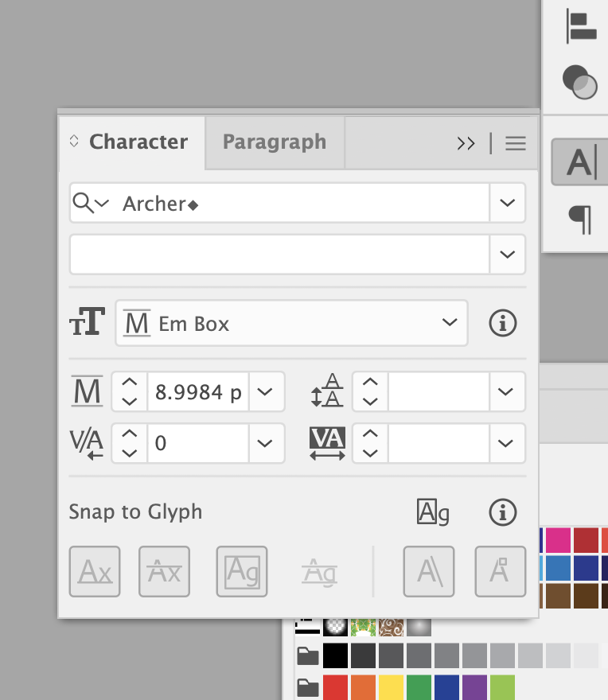608x700 pixels.
Task: Toggle the x-Height snap button
Action: click(164, 572)
